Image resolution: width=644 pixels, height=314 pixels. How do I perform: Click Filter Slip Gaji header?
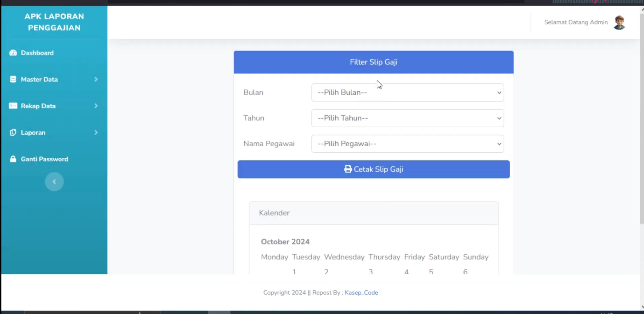[374, 62]
